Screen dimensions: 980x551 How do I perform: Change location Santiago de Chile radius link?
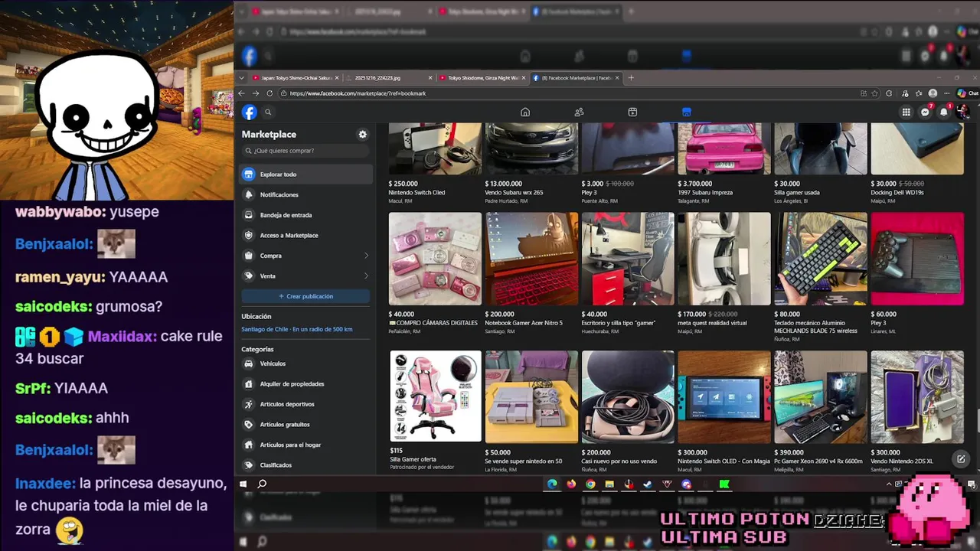click(297, 329)
